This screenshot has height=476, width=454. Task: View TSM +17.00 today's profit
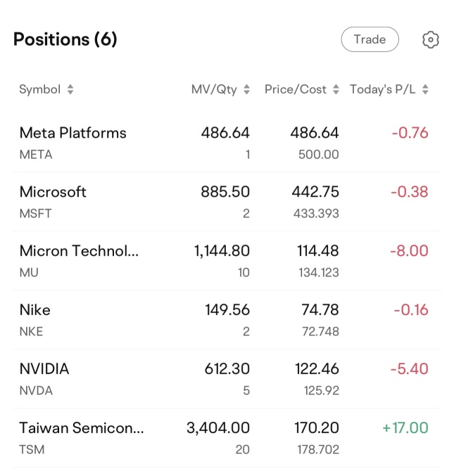(x=405, y=427)
